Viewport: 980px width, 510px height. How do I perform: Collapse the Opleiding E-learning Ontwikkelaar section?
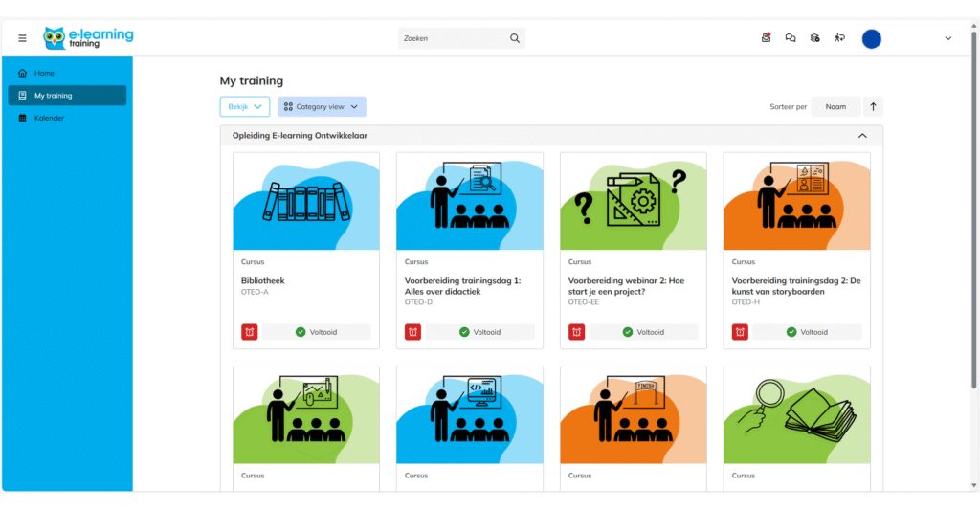[861, 136]
